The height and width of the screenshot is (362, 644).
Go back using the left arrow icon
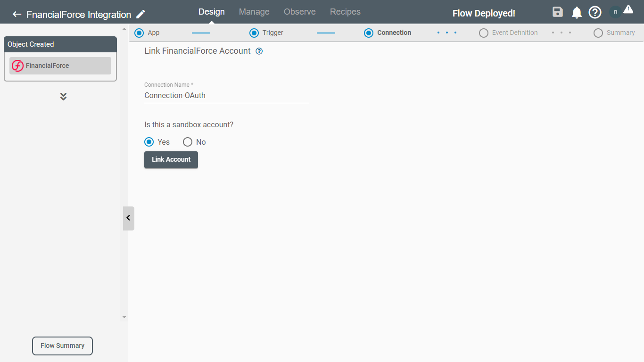point(17,14)
